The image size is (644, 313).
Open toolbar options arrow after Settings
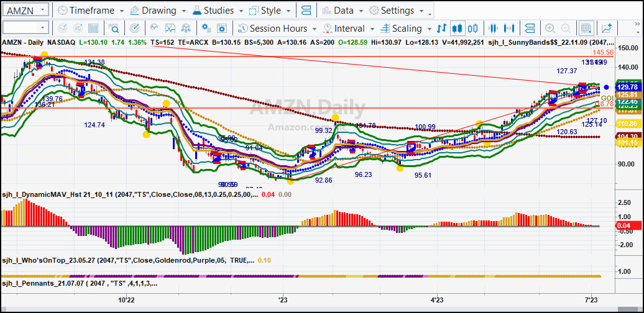pos(430,14)
